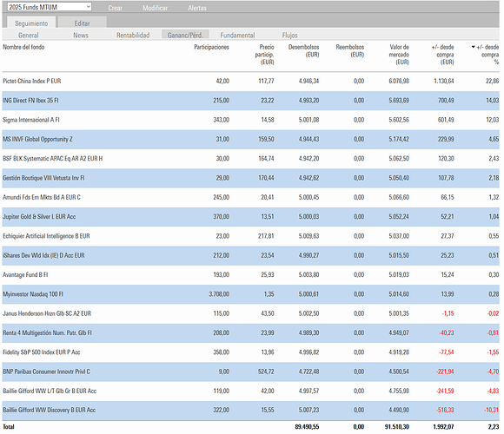Image resolution: width=504 pixels, height=434 pixels.
Task: Click total market value 91.510,30
Action: 397,427
